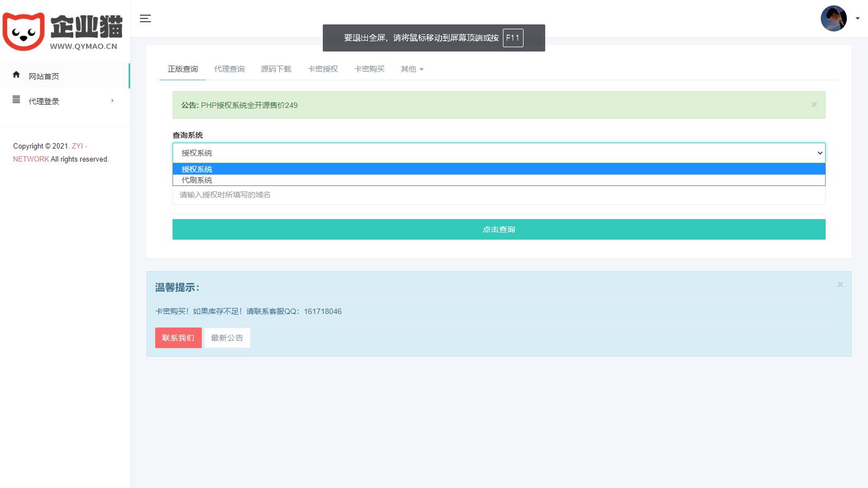Image resolution: width=868 pixels, height=488 pixels.
Task: Click the 查询系统 select box
Action: (x=499, y=153)
